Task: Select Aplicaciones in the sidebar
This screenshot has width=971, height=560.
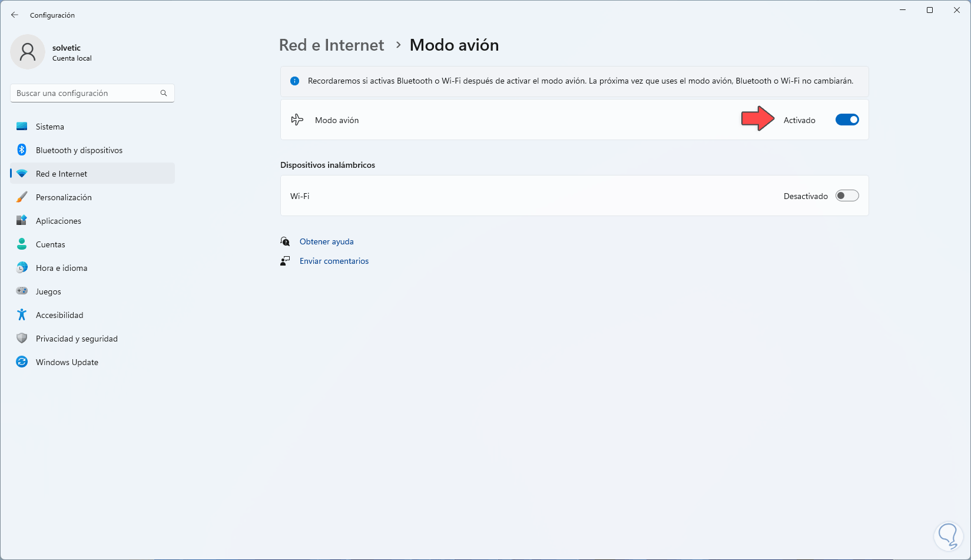Action: (x=58, y=221)
